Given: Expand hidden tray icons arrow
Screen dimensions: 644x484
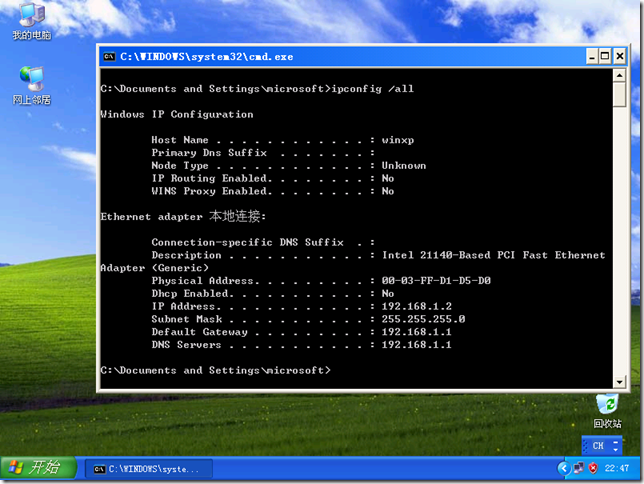Looking at the screenshot, I should [x=564, y=468].
